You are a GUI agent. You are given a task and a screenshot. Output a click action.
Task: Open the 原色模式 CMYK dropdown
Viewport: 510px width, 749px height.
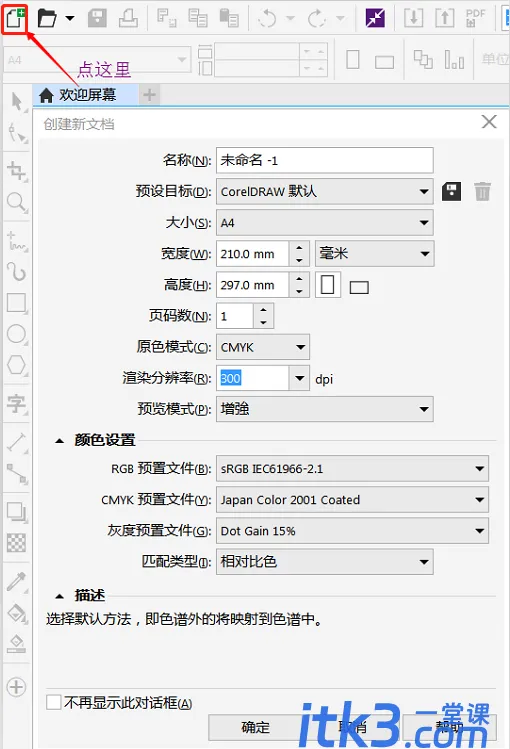263,347
